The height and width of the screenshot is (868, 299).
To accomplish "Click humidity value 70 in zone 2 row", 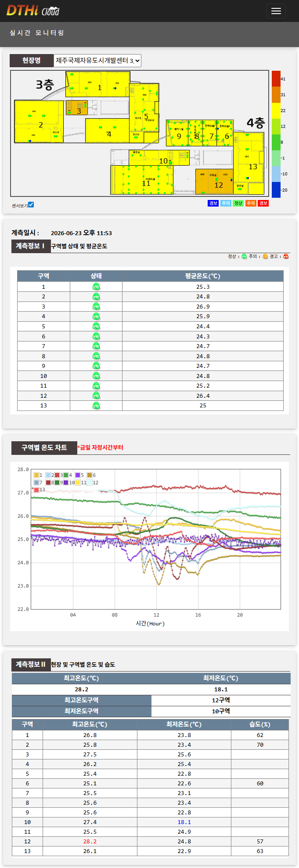I will tap(260, 745).
